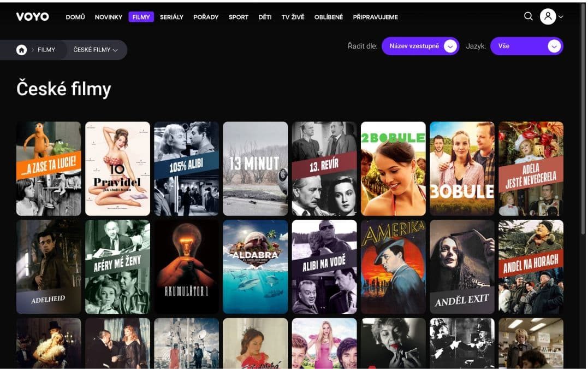This screenshot has height=369, width=588.
Task: Open the NOVINKY menu item
Action: pos(109,17)
